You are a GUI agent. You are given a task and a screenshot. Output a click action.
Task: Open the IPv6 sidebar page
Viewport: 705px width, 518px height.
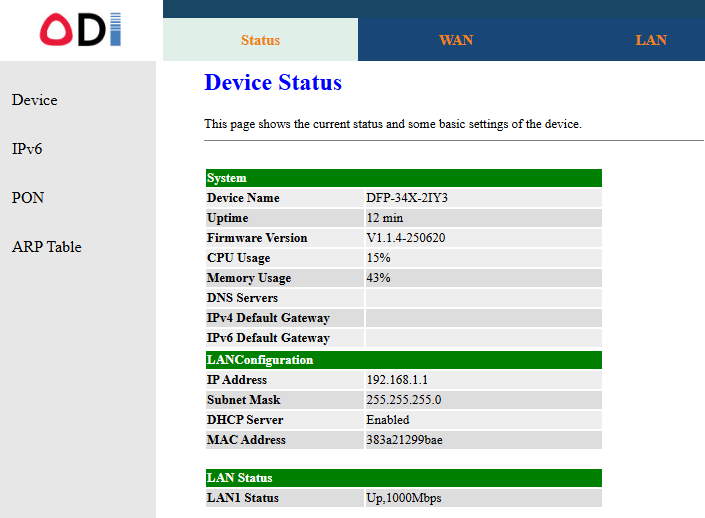click(x=27, y=149)
